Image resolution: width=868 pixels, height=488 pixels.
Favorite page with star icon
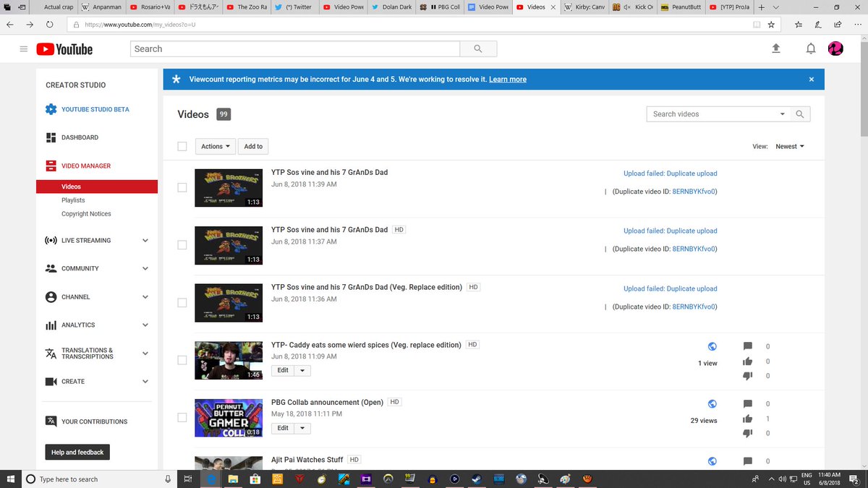pyautogui.click(x=771, y=24)
